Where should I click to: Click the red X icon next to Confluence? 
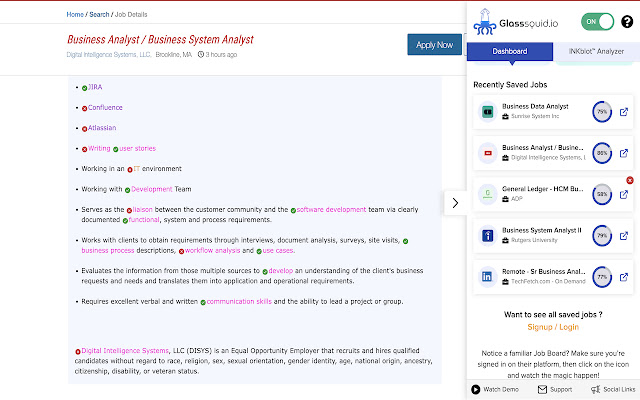click(84, 108)
